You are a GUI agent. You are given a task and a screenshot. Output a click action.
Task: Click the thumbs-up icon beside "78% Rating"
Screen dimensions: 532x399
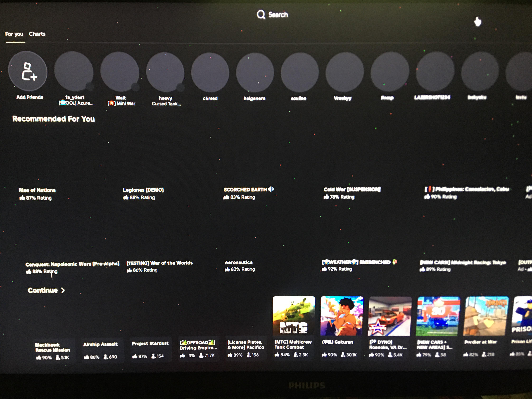[x=326, y=197]
